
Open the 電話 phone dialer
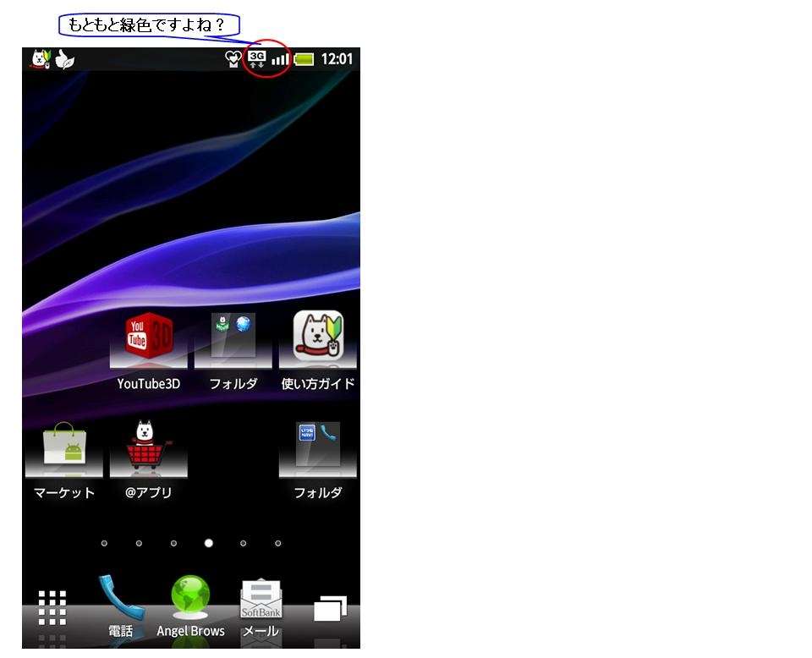tap(119, 604)
